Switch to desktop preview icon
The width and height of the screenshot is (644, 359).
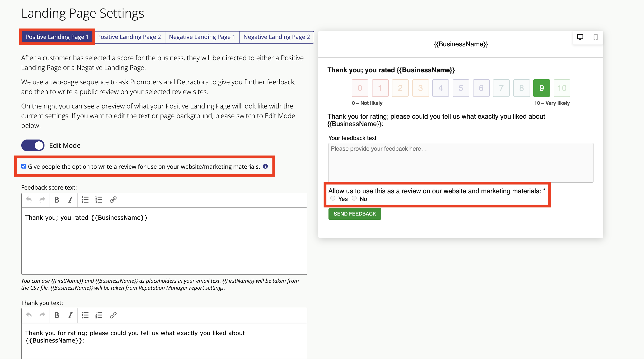pos(580,37)
